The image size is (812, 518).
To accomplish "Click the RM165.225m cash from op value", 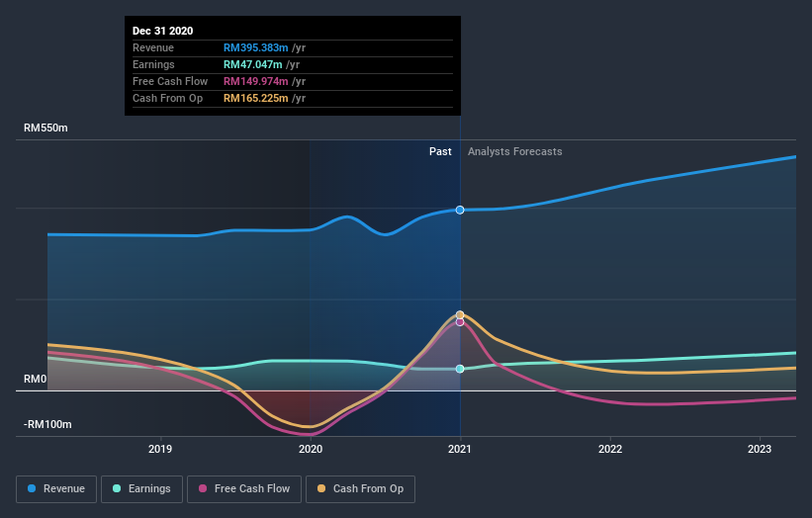I will tap(256, 98).
